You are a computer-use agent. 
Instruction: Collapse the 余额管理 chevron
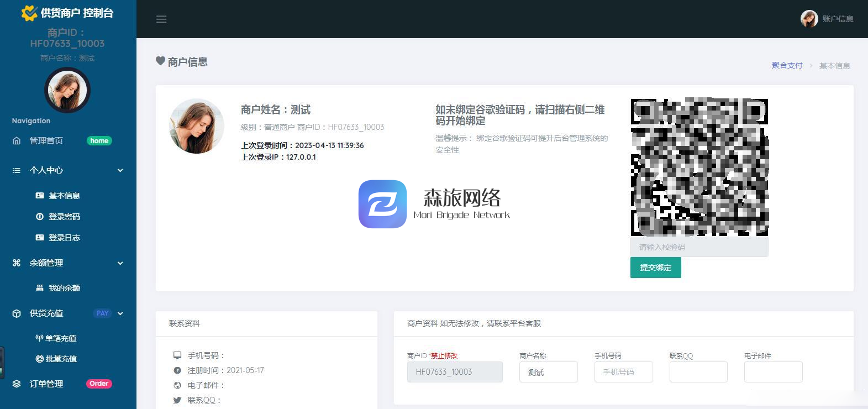pos(120,263)
